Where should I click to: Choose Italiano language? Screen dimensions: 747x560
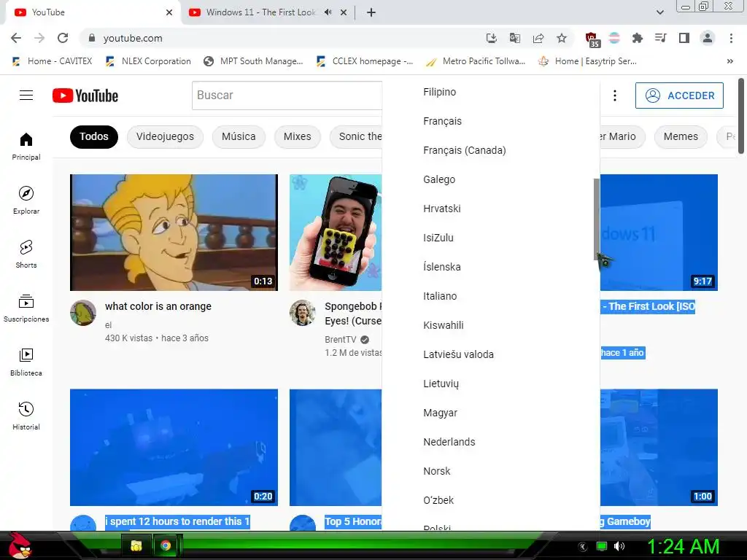tap(491, 296)
